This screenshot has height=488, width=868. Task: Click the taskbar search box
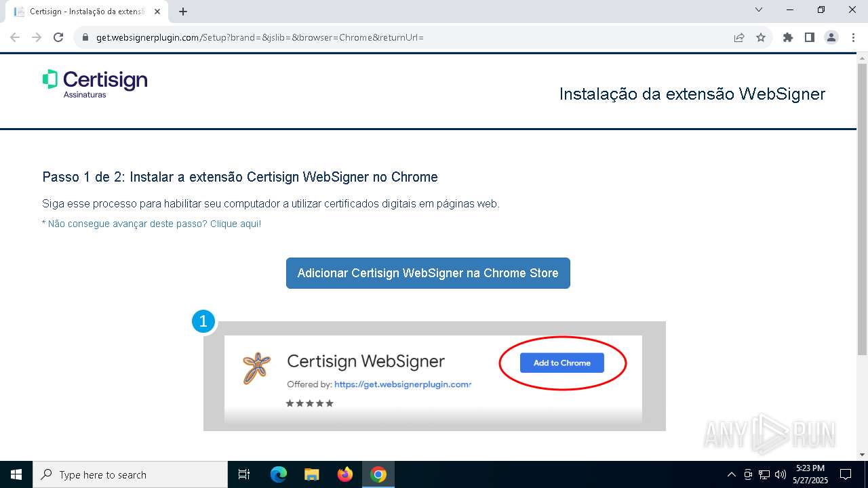130,474
